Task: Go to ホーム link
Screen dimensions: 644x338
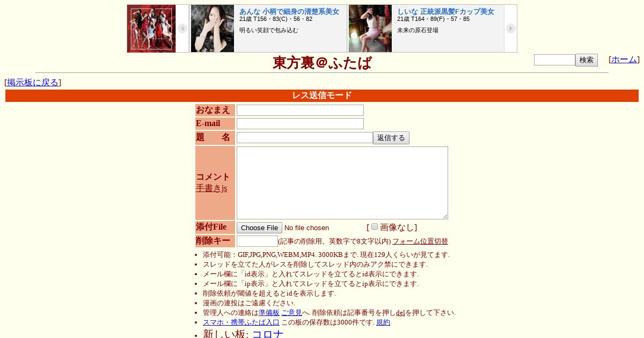Action: click(624, 60)
